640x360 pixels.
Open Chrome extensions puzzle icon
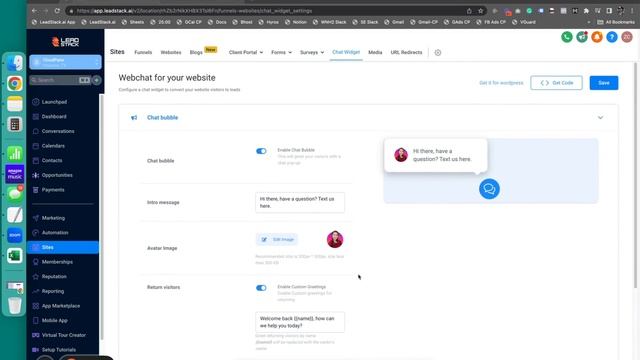pos(587,11)
